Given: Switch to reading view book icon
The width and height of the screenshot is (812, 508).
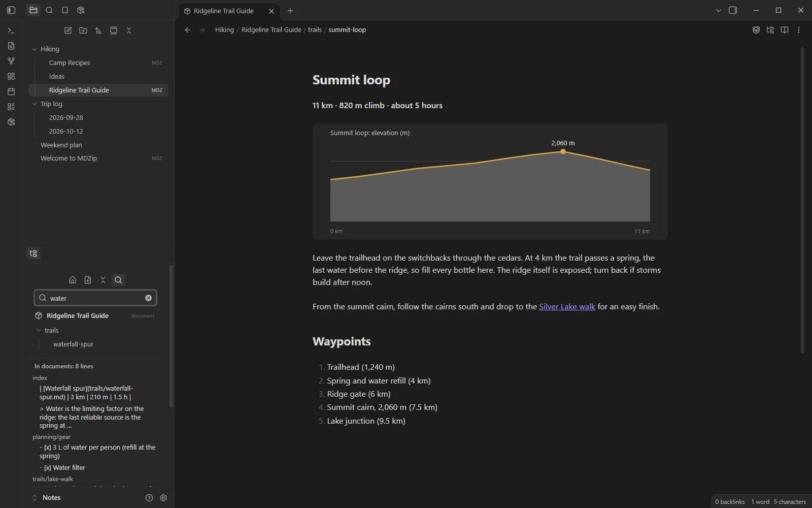Looking at the screenshot, I should pos(785,30).
